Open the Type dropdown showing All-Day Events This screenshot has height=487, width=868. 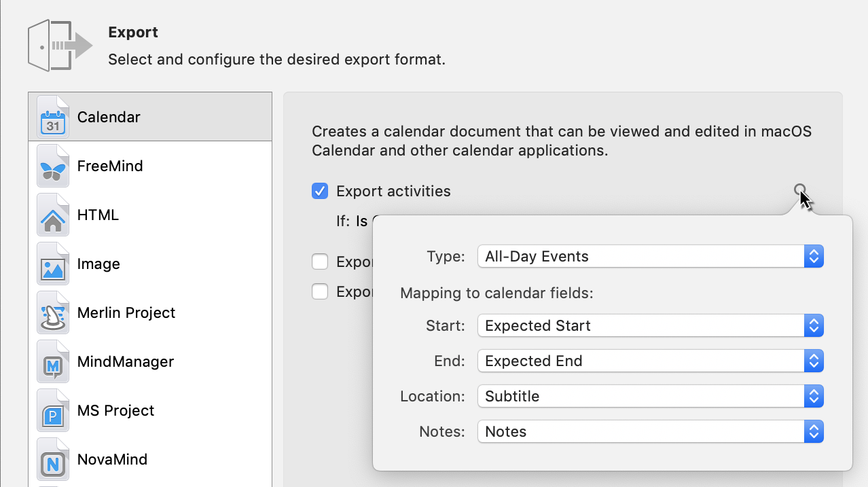(x=813, y=256)
